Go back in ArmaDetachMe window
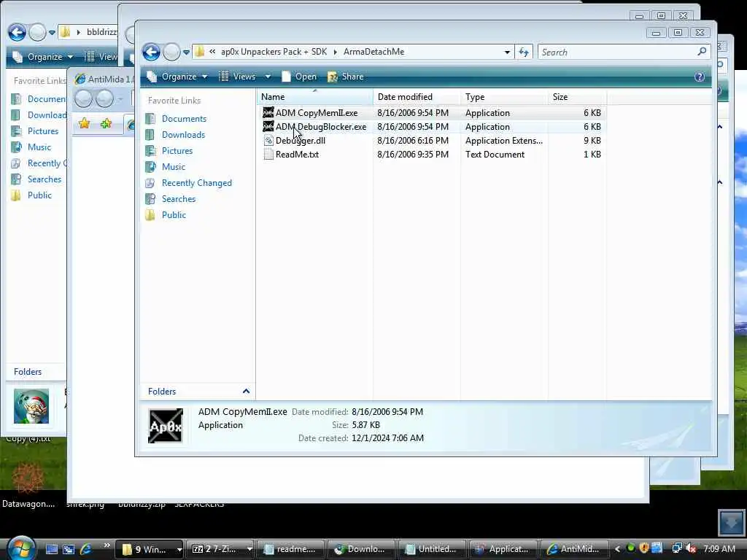Image resolution: width=747 pixels, height=560 pixels. (x=151, y=52)
